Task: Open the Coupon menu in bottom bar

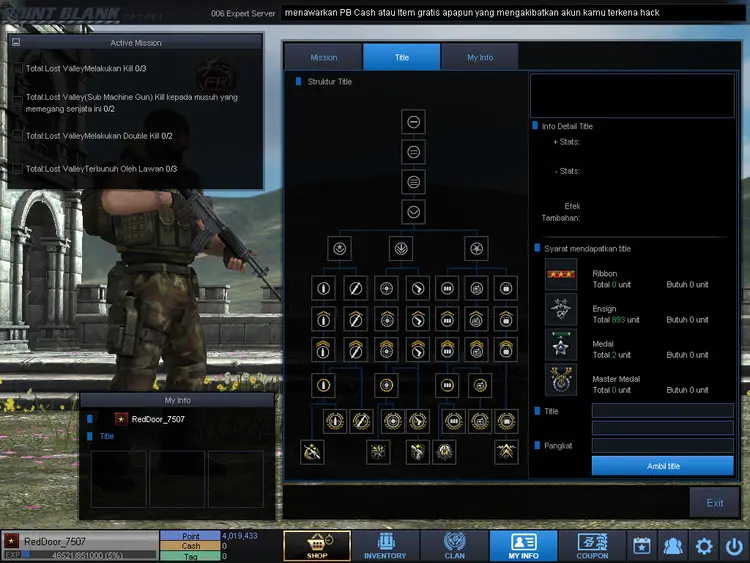Action: coord(592,545)
